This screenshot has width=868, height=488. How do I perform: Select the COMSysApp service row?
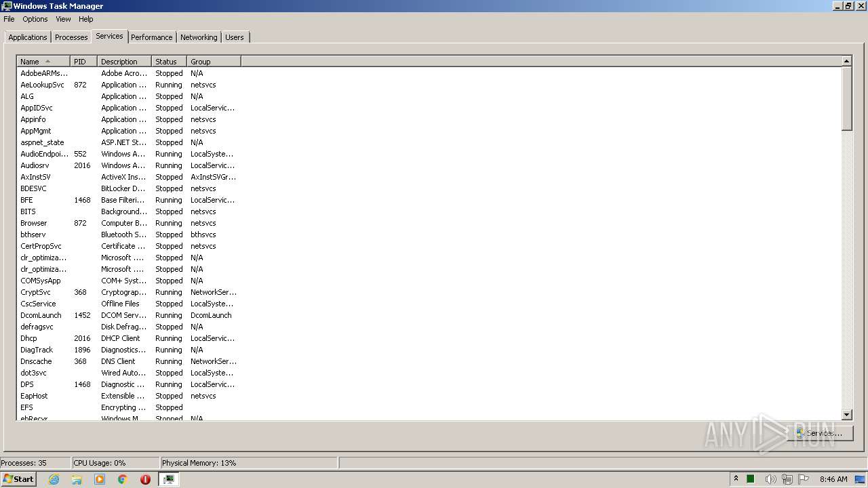129,281
